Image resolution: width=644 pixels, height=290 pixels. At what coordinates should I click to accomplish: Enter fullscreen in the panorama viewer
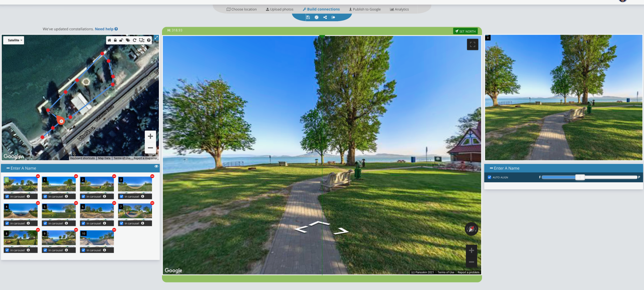coord(473,44)
